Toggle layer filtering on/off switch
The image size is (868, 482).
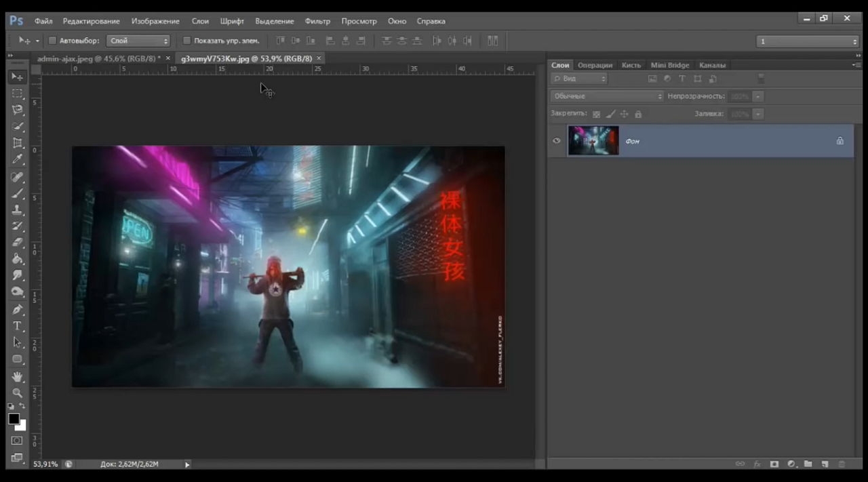[x=761, y=79]
